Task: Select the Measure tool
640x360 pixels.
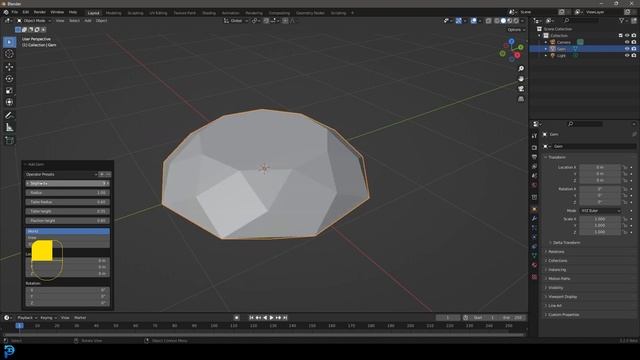Action: (x=9, y=128)
